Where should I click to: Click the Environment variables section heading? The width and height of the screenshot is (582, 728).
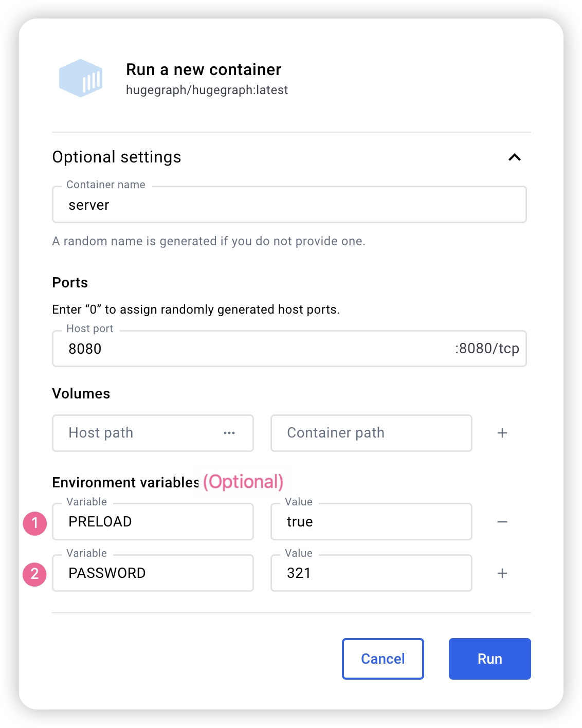(x=125, y=482)
